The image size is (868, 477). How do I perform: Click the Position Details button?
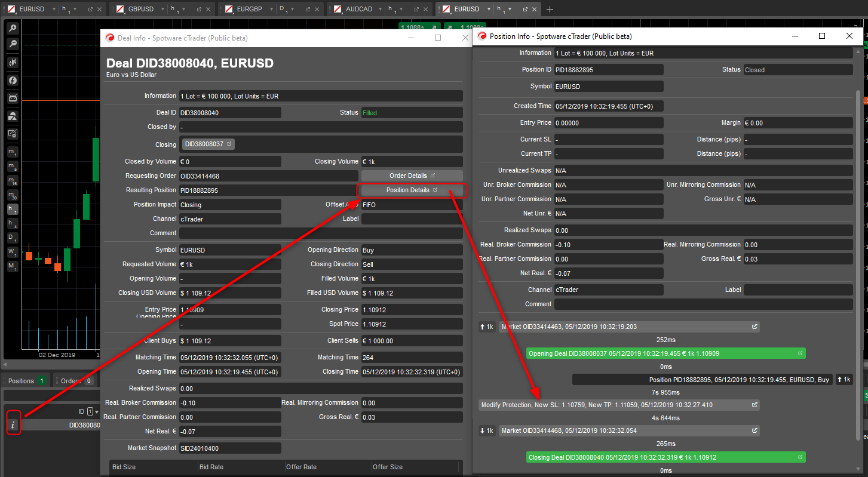pyautogui.click(x=412, y=190)
